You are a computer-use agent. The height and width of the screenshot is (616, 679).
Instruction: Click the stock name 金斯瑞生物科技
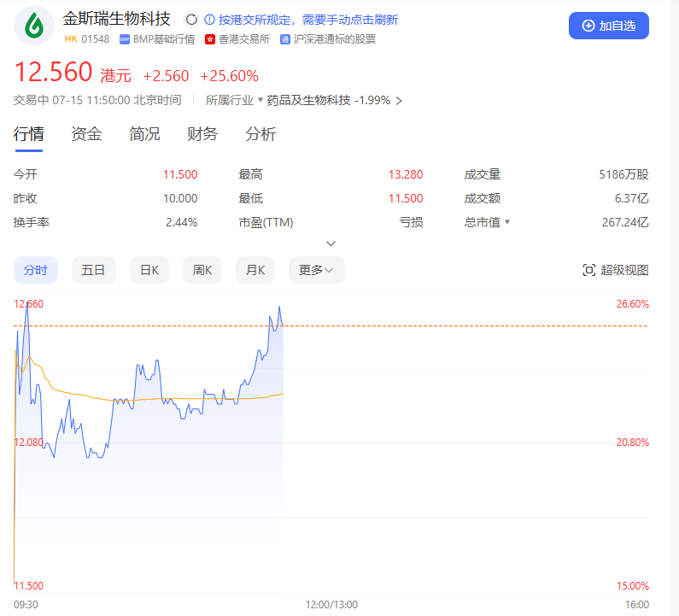pos(116,19)
